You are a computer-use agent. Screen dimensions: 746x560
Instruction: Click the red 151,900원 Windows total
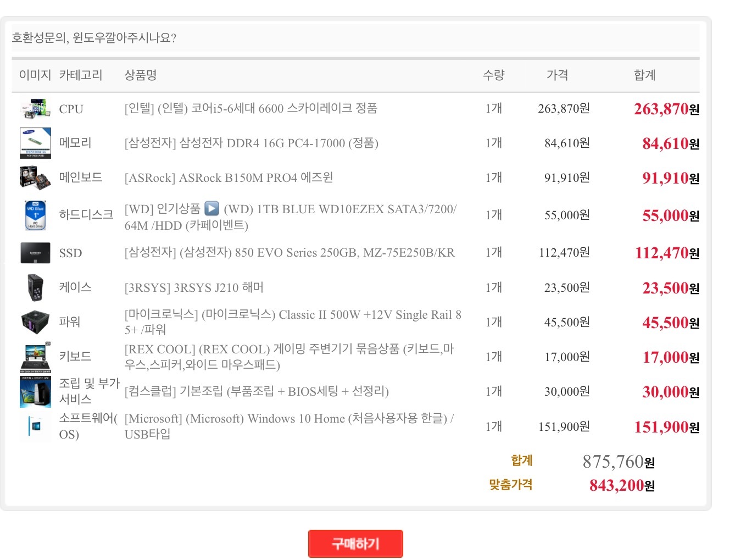pos(666,427)
